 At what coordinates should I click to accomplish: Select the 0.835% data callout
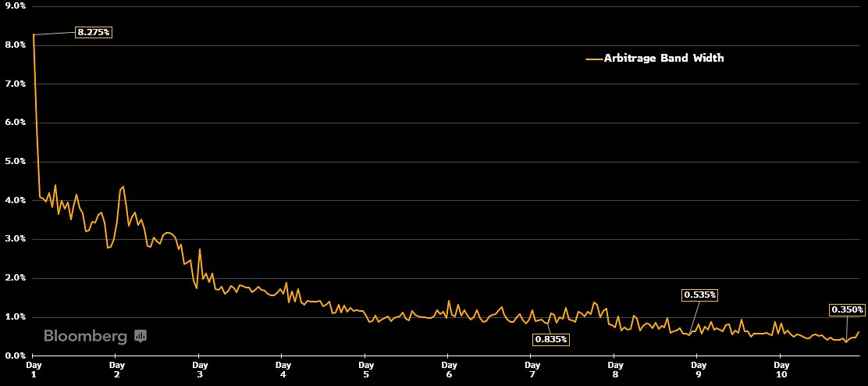click(x=551, y=339)
